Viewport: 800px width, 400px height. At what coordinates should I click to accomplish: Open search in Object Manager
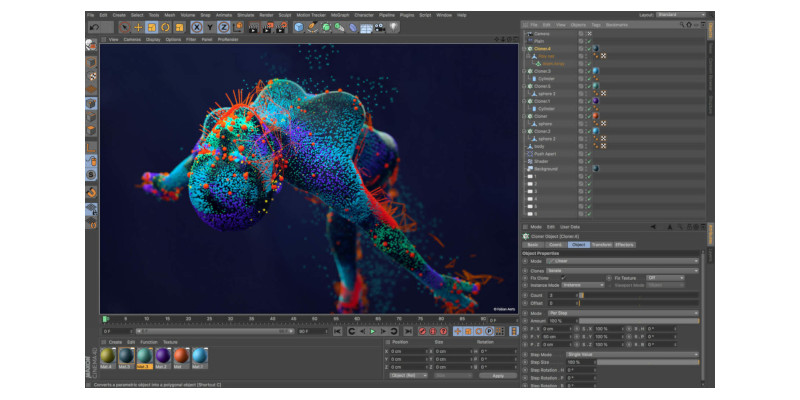click(x=682, y=24)
